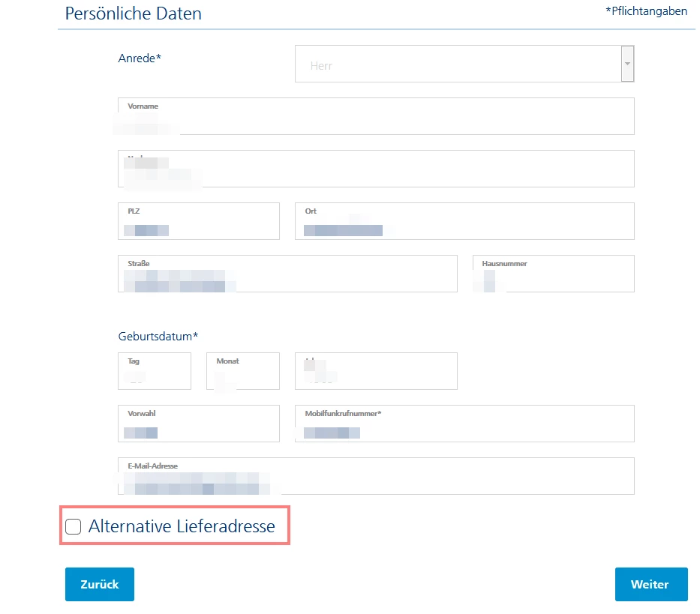Click the *Pflichtangaben note

pyautogui.click(x=646, y=11)
